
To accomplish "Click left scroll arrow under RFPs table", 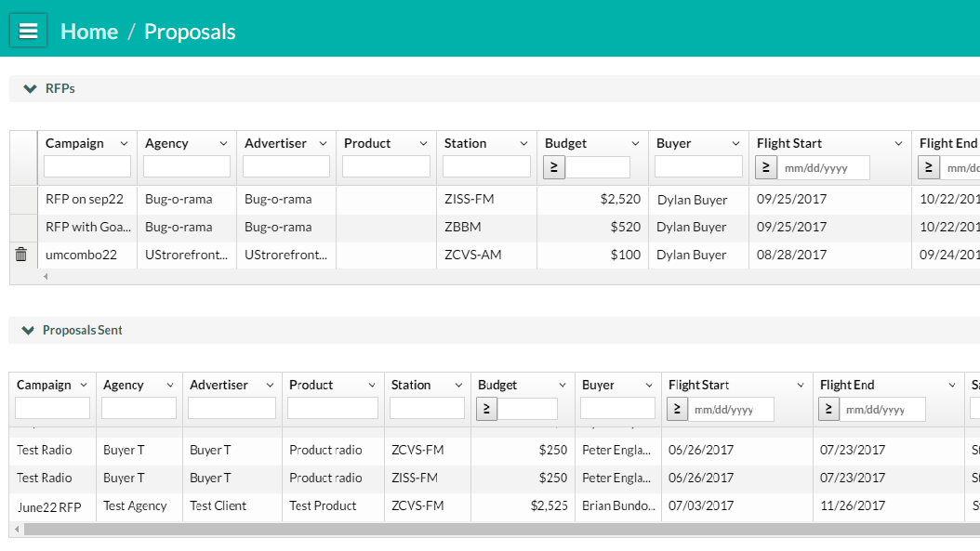I will click(x=46, y=277).
